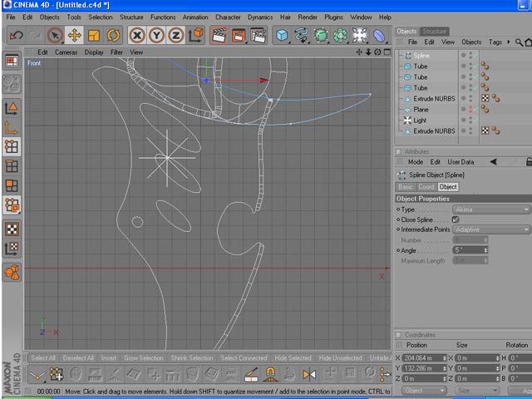
Task: Select the Live Selection tool
Action: point(55,35)
